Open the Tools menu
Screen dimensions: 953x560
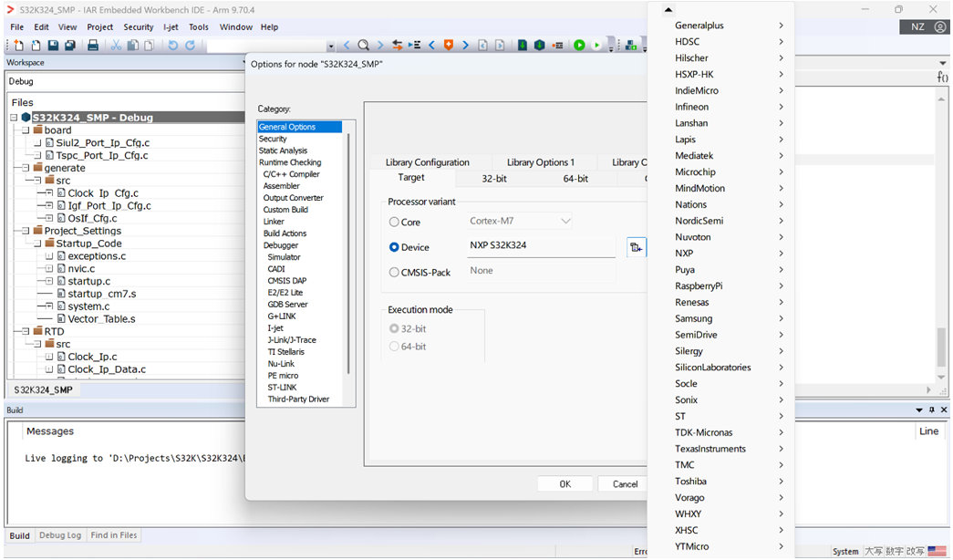point(198,26)
